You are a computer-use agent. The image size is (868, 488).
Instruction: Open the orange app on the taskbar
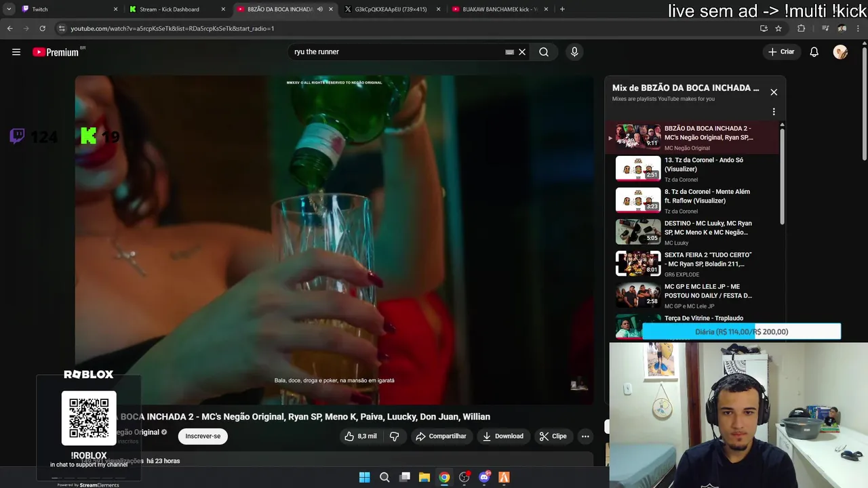[504, 477]
